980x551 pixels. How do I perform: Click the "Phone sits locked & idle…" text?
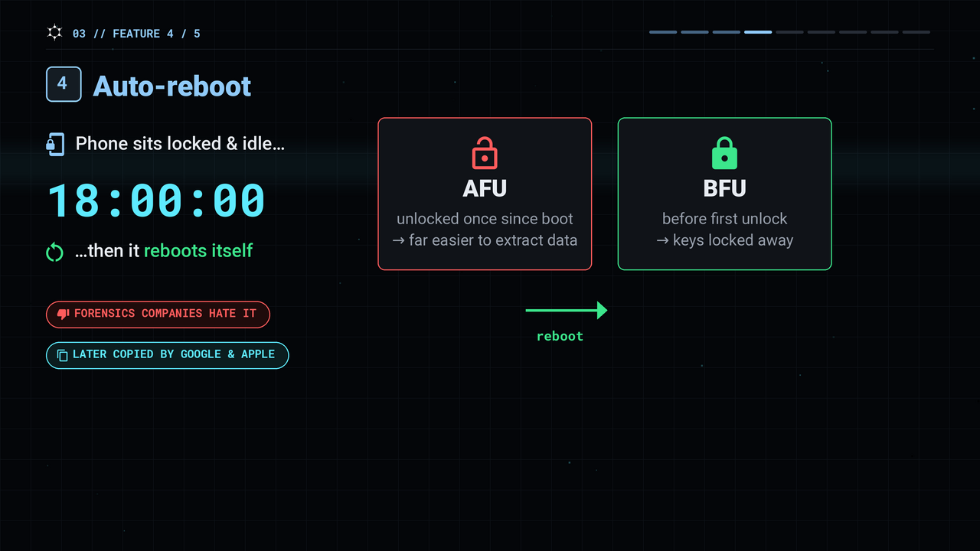click(x=180, y=143)
